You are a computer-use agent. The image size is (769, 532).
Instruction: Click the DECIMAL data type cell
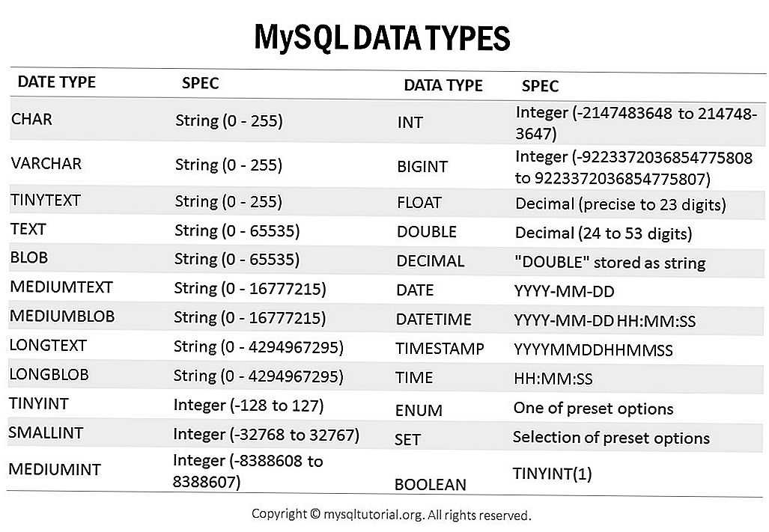tap(430, 260)
